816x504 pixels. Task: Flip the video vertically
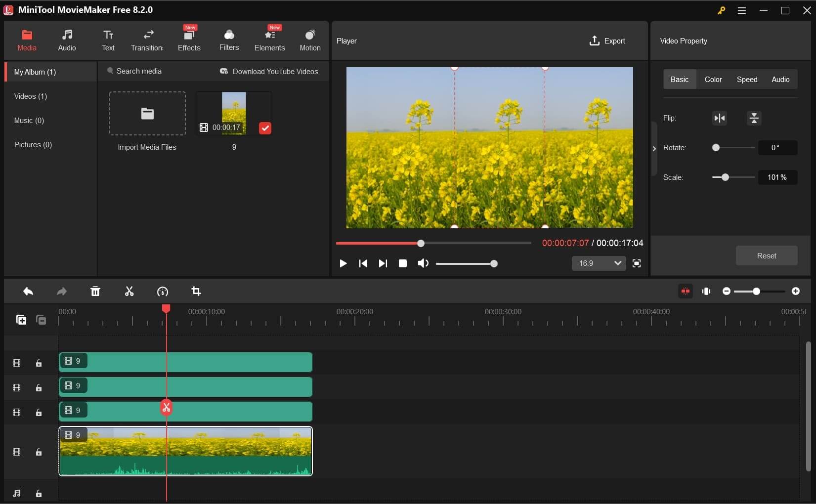click(x=754, y=118)
